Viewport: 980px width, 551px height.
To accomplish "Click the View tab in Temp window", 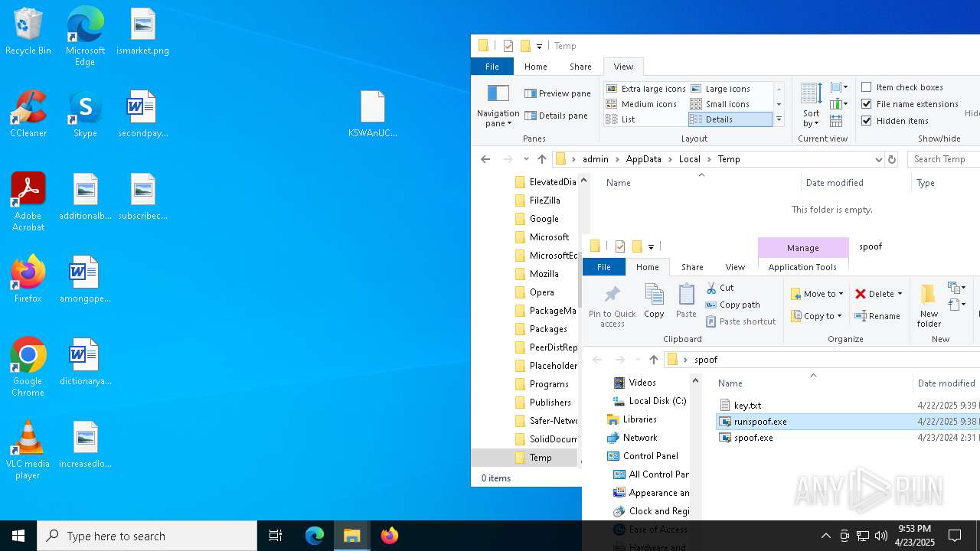I will pos(623,67).
